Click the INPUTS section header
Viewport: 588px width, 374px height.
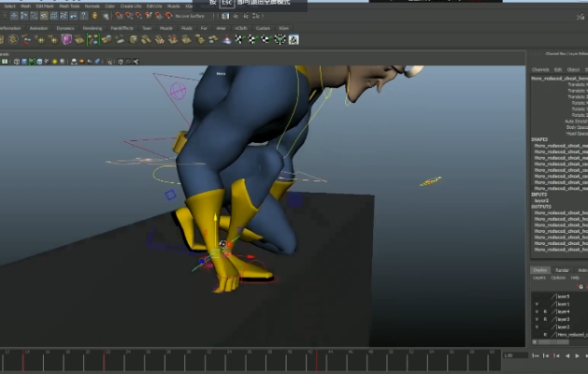(x=539, y=194)
